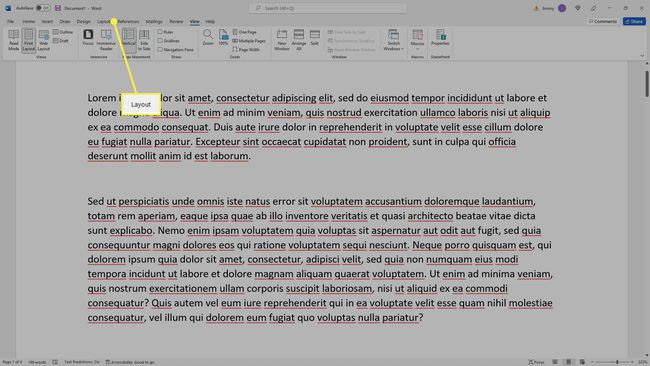Open the Layout tab
The width and height of the screenshot is (650, 366).
pos(104,21)
